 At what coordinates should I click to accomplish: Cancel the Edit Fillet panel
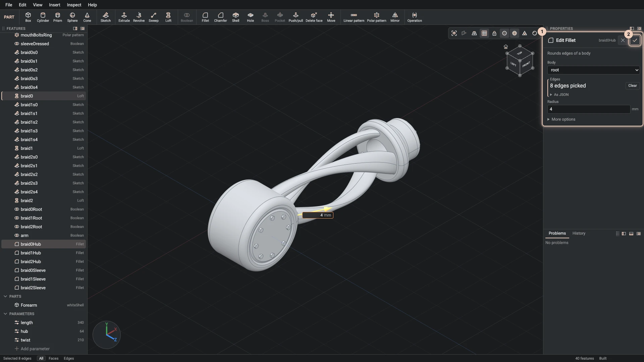[x=623, y=40]
